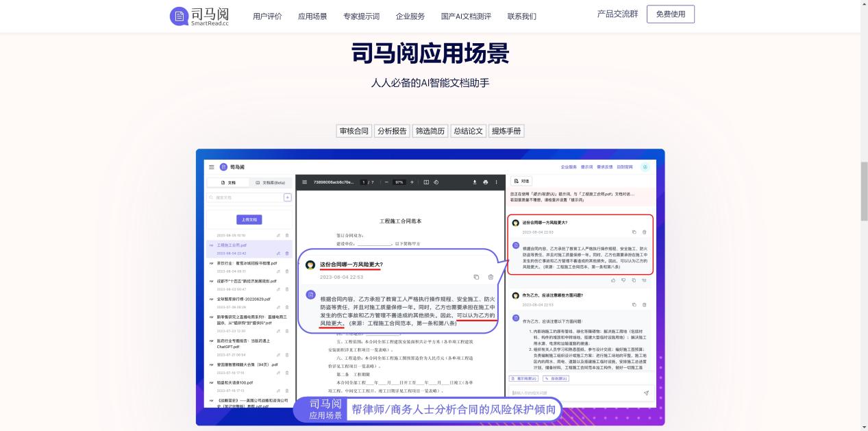Screen dimensions: 868x431
Task: Select the 文档 tab in the sidebar
Action: coord(228,183)
